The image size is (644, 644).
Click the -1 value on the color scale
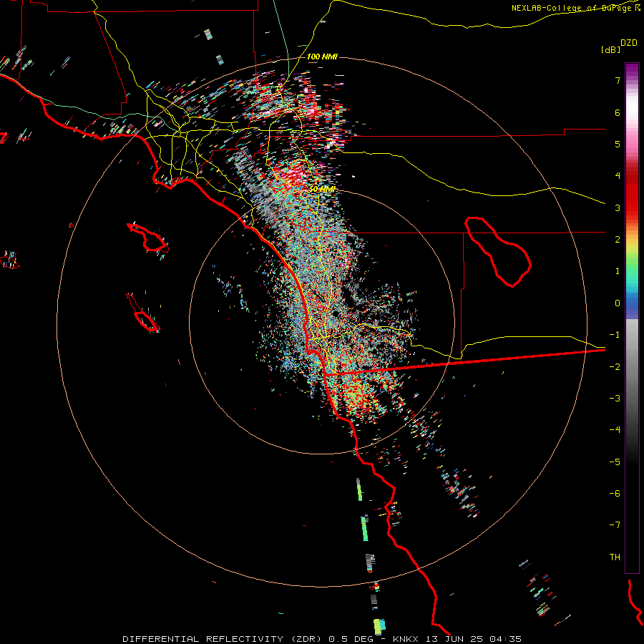tap(615, 335)
